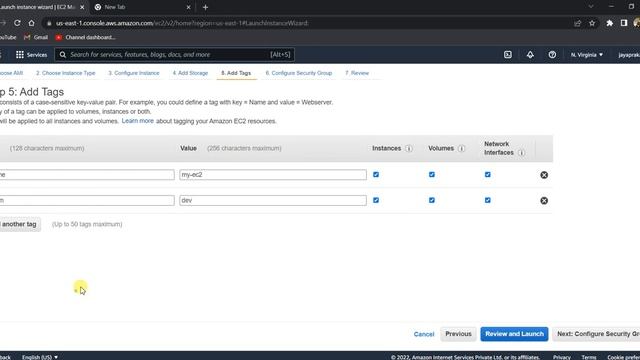The width and height of the screenshot is (640, 360).
Task: Focus the AWS services search box
Action: pyautogui.click(x=175, y=55)
